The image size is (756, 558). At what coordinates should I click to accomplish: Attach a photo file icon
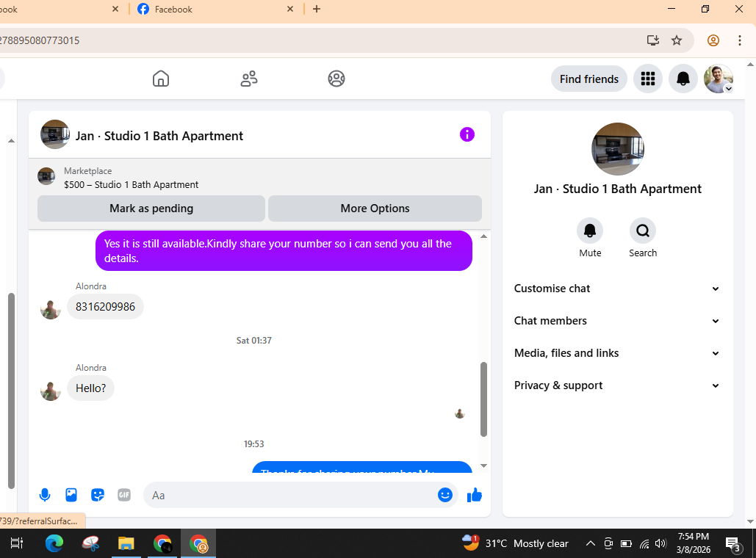click(x=71, y=495)
